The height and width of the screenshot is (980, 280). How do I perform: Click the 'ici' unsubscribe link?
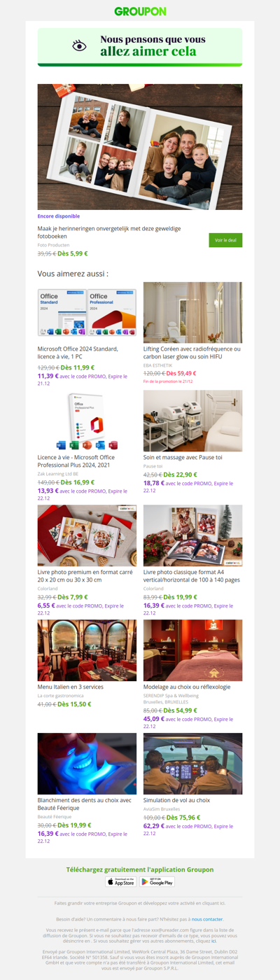click(x=213, y=941)
